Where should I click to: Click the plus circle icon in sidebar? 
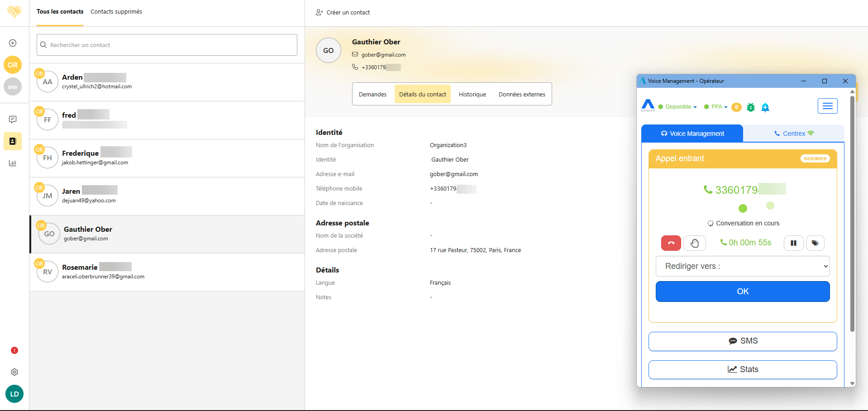click(13, 43)
